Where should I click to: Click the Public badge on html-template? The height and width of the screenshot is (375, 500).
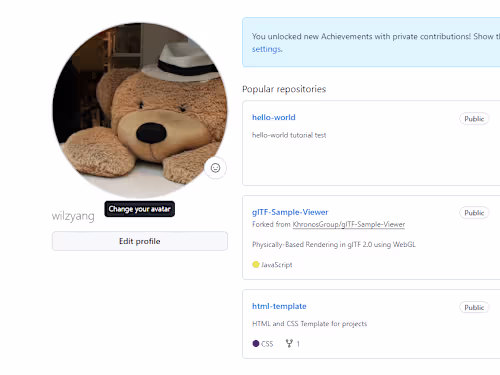tap(474, 307)
